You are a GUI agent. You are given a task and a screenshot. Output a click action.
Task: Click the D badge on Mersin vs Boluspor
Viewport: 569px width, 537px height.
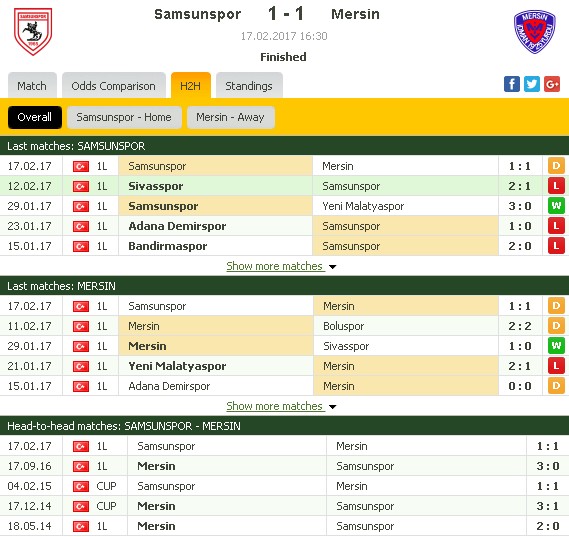556,326
